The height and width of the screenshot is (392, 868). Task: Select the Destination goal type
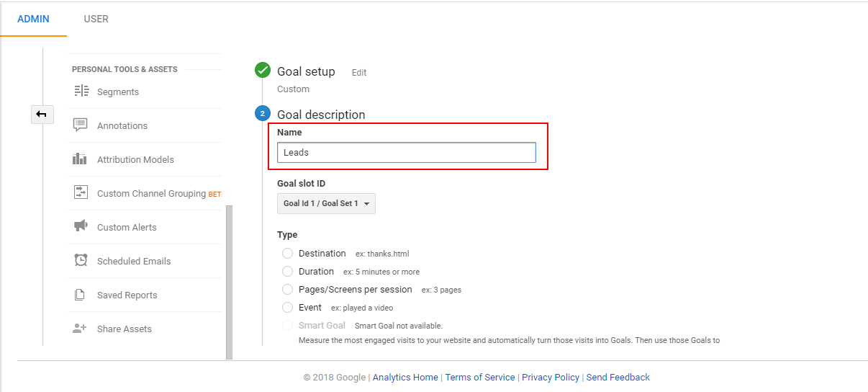(288, 254)
